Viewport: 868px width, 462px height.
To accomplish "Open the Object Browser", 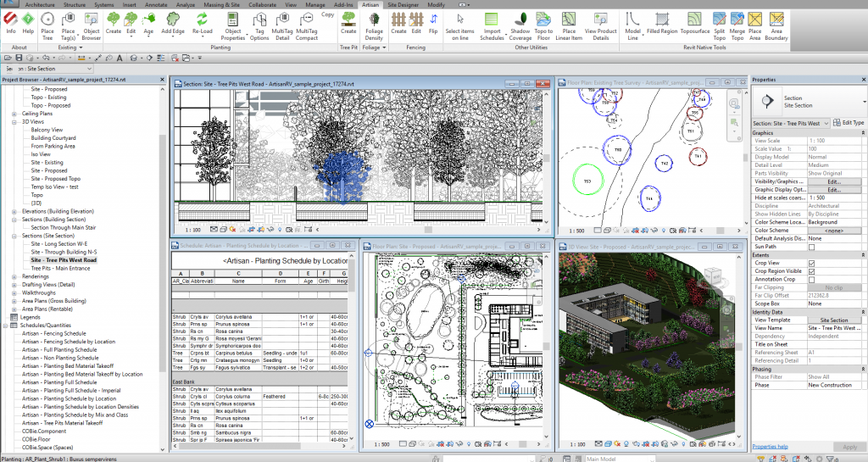I will pyautogui.click(x=91, y=23).
